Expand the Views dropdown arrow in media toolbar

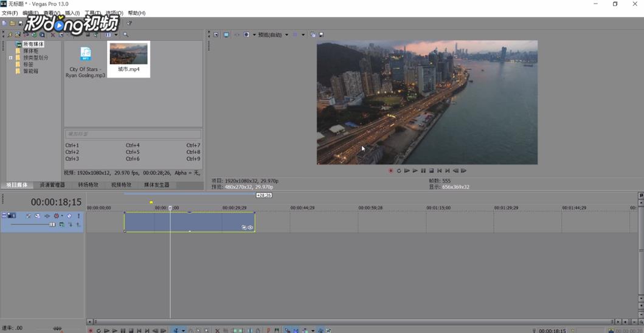pyautogui.click(x=116, y=35)
